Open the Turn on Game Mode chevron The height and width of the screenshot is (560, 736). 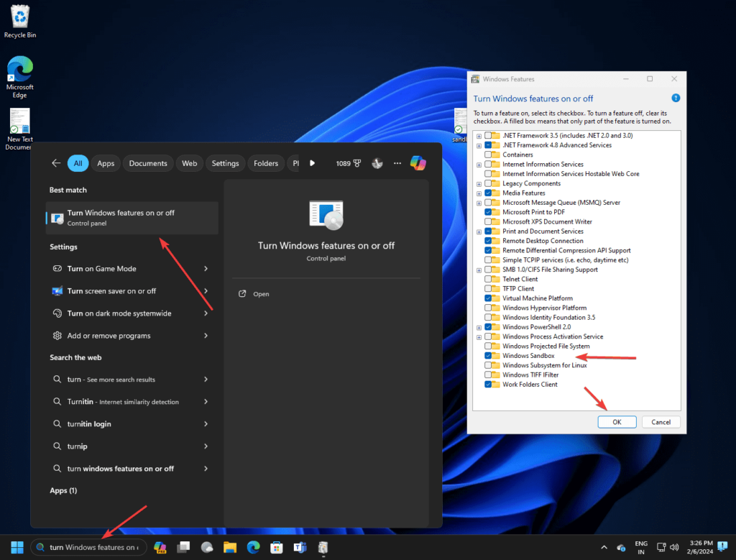pyautogui.click(x=206, y=269)
